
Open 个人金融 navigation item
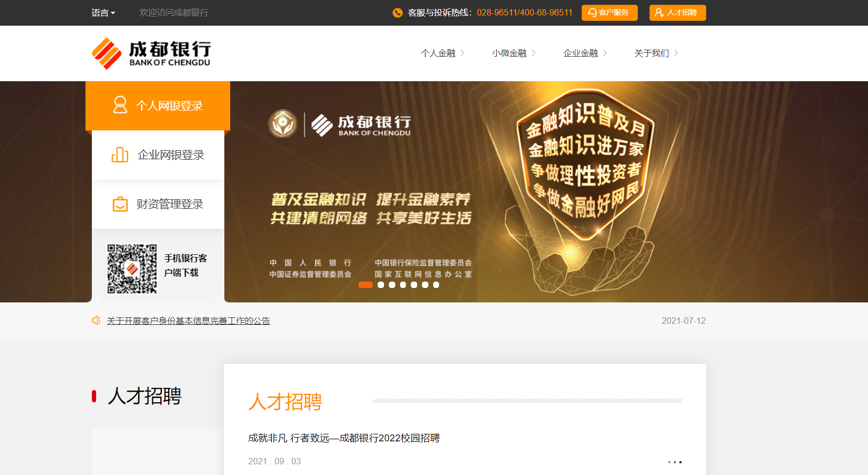point(438,53)
